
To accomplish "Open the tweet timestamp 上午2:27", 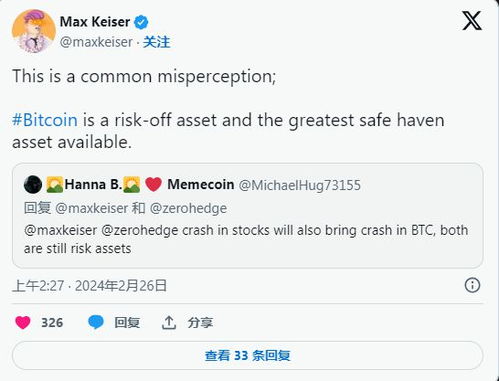I will pos(38,286).
